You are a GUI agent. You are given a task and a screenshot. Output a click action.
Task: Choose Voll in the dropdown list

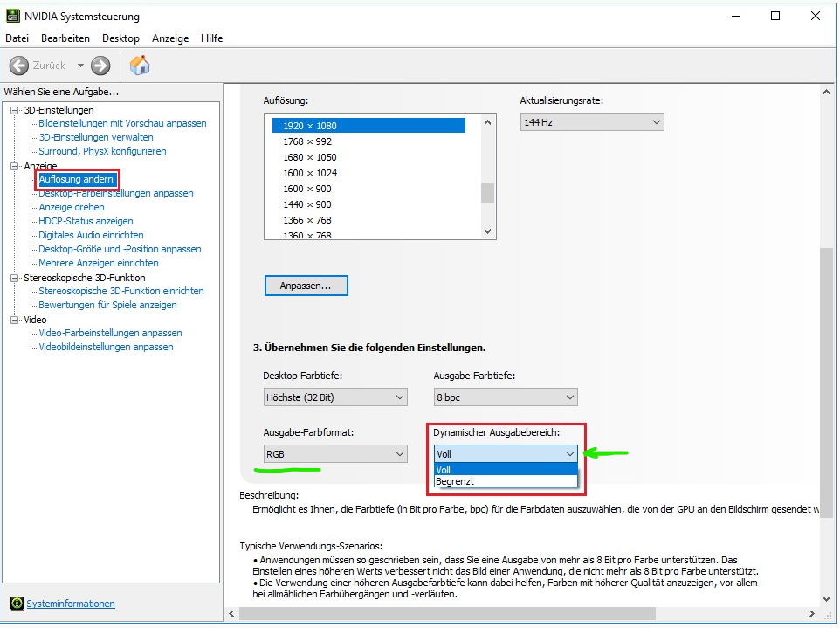pyautogui.click(x=506, y=469)
